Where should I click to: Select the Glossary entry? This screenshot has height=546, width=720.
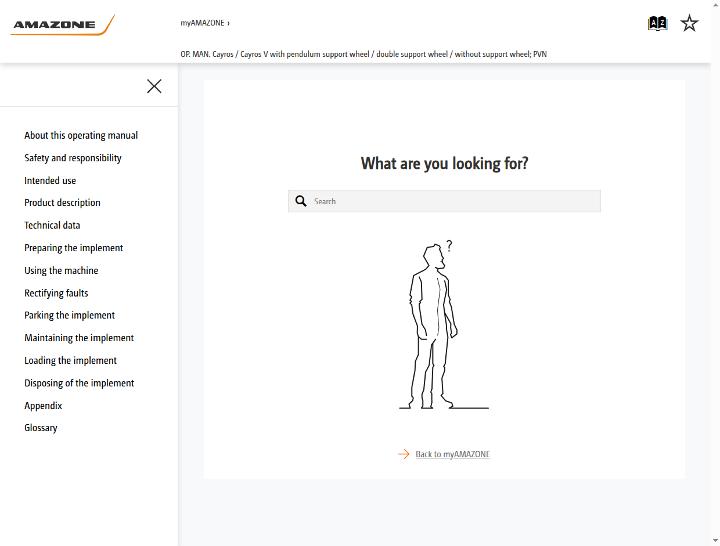coord(41,428)
